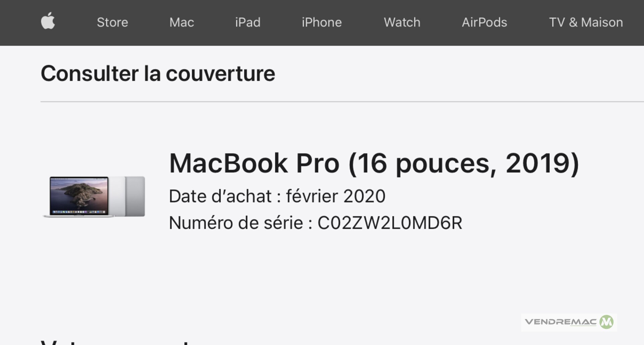644x345 pixels.
Task: Click the green M circle icon
Action: [606, 322]
